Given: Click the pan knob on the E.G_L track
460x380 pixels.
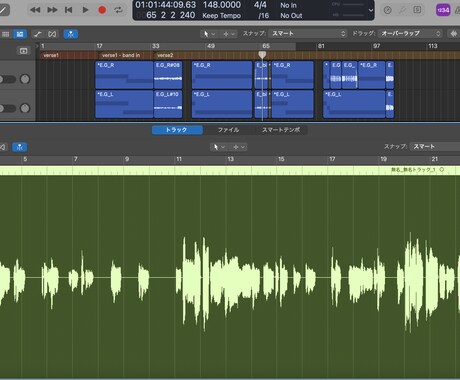Looking at the screenshot, I should [x=25, y=108].
